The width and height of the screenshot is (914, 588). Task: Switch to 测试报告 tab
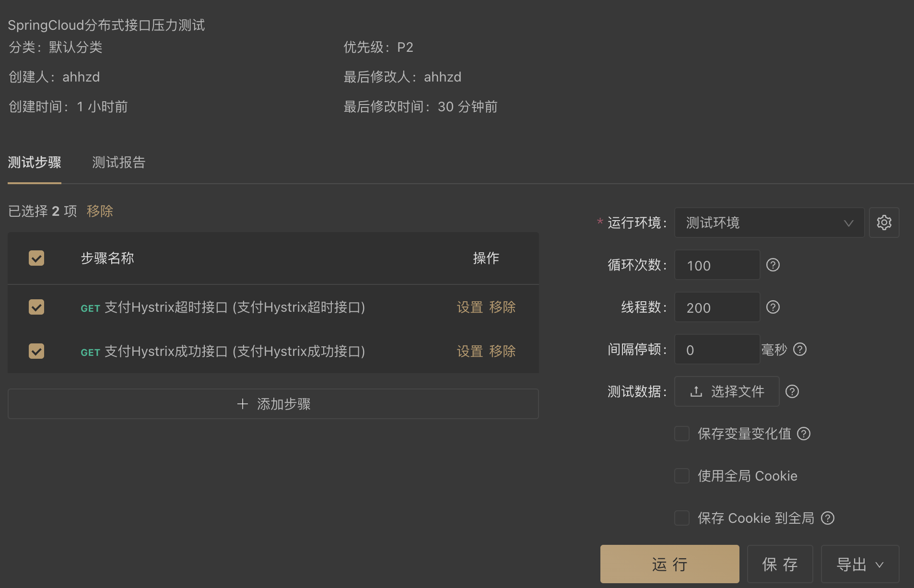118,162
